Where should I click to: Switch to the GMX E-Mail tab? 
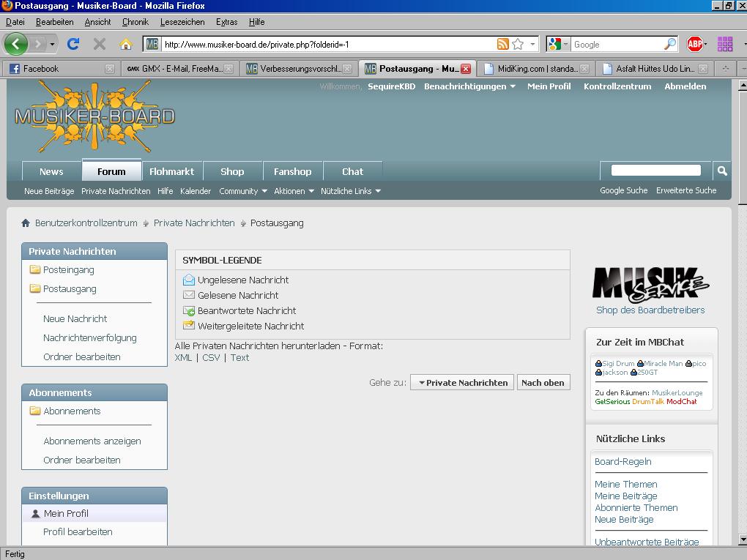(x=179, y=69)
